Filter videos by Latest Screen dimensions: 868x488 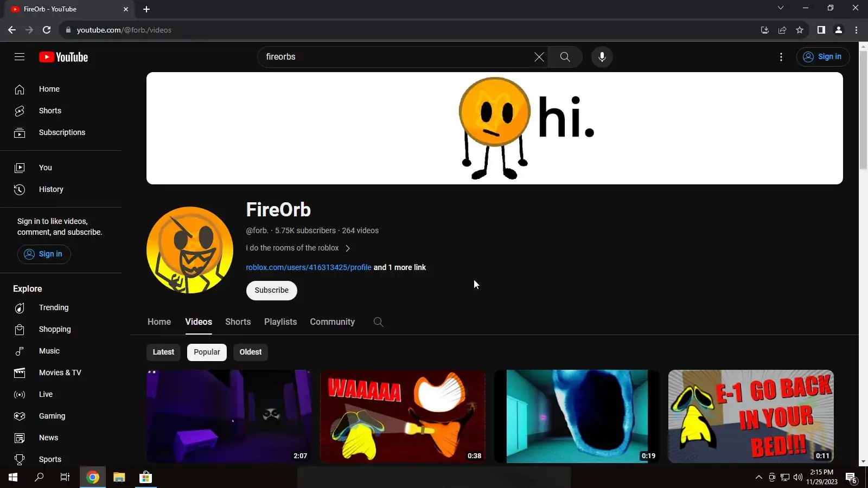(x=163, y=352)
